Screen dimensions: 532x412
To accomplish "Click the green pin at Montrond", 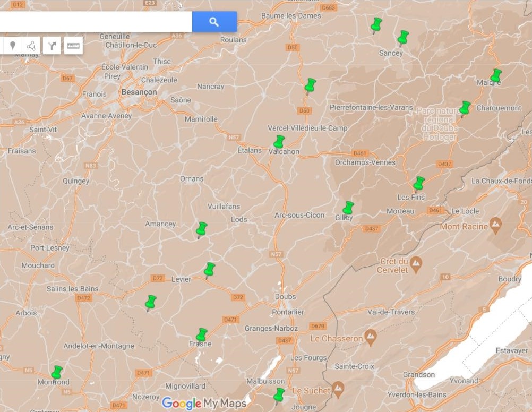I will 57,372.
